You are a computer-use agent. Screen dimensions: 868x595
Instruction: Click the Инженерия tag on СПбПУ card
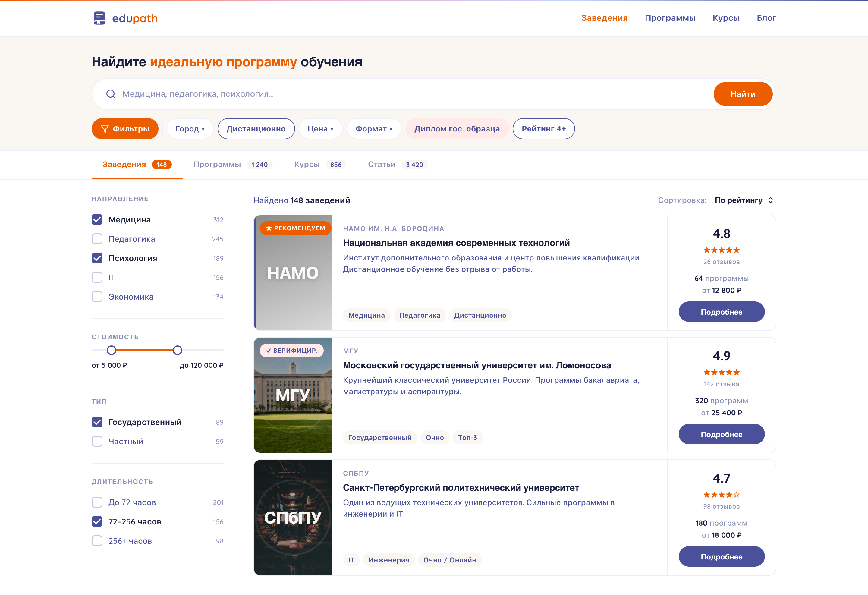pyautogui.click(x=388, y=560)
